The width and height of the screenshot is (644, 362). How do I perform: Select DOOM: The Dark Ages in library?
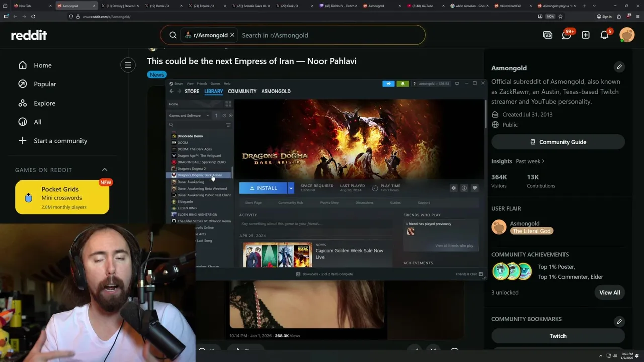pos(194,149)
